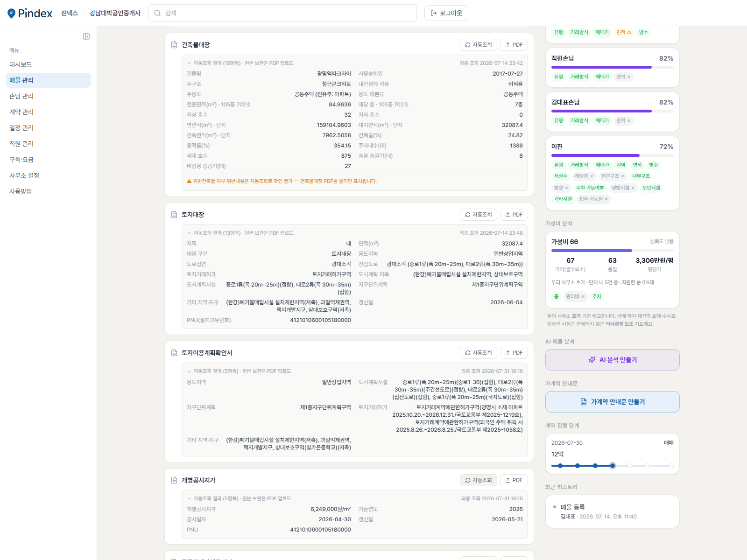This screenshot has height=560, width=747.
Task: Click the document icon beside 토지이용계획확인서
Action: [174, 353]
